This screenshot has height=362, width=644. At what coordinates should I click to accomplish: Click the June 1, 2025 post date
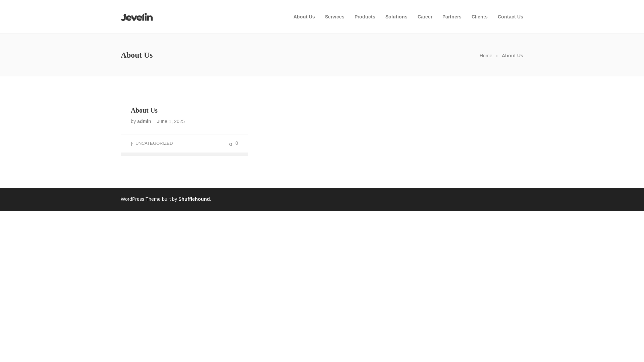(x=171, y=121)
